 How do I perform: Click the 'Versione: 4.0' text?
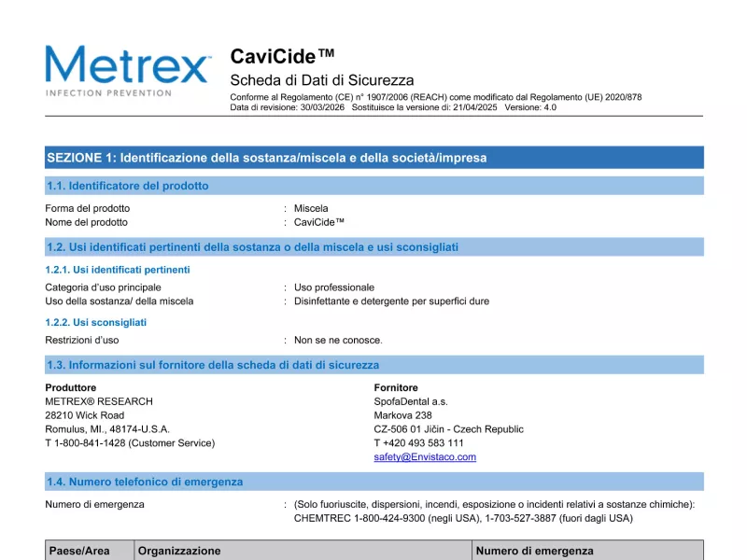(530, 107)
